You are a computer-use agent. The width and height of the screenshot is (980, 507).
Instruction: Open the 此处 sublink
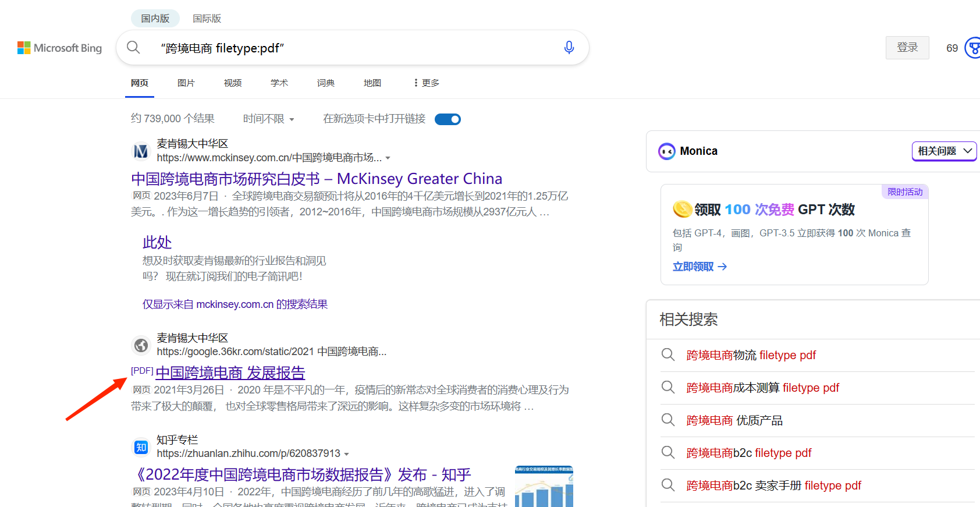click(x=157, y=242)
